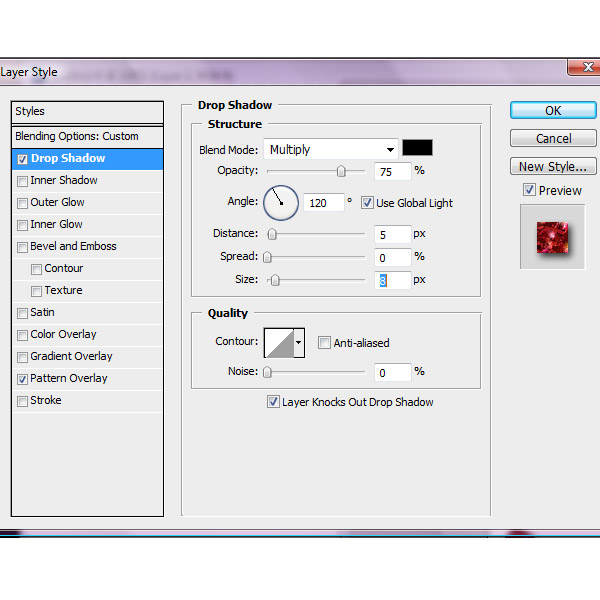
Task: Click the style preview thumbnail
Action: coord(552,237)
